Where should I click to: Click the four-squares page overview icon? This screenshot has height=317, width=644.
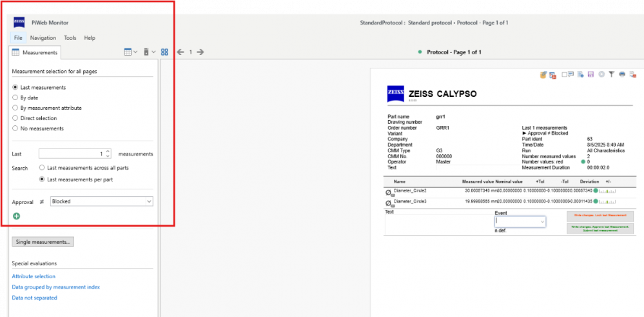164,52
